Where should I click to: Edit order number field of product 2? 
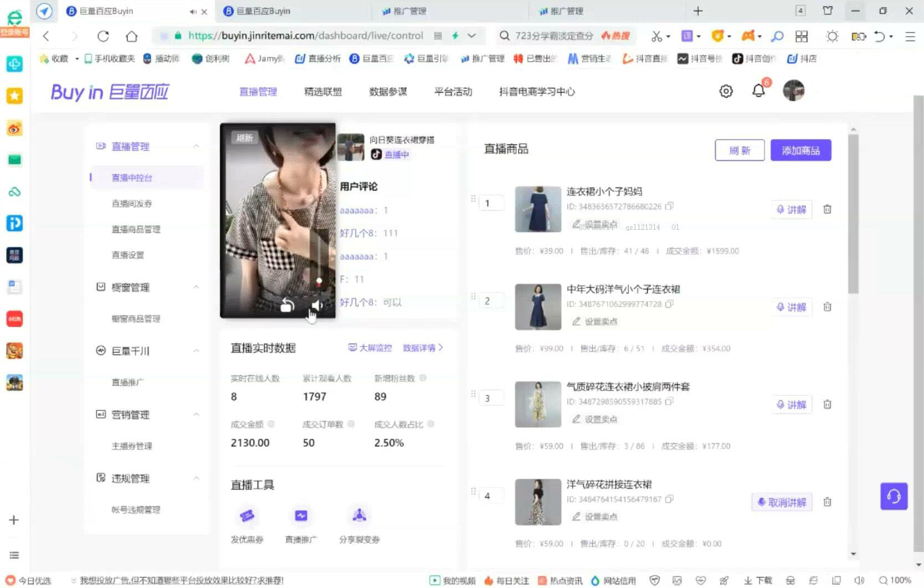pyautogui.click(x=492, y=301)
